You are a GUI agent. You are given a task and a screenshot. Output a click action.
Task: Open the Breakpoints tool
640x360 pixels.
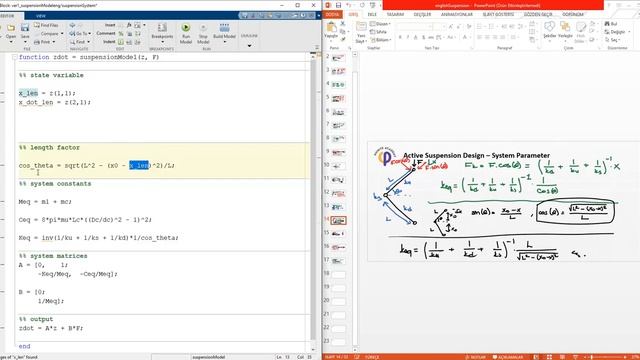162,31
